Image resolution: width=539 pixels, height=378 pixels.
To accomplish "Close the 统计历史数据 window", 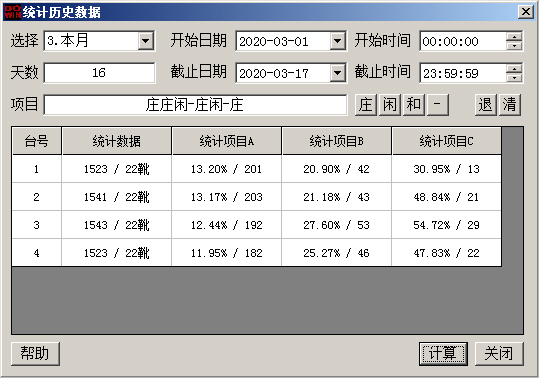I will click(526, 12).
